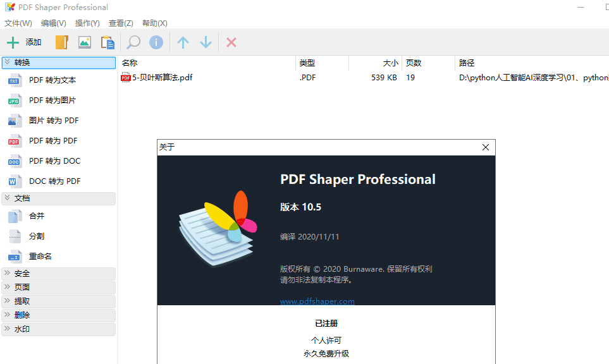Select PDF 转为文本 option

click(x=52, y=80)
